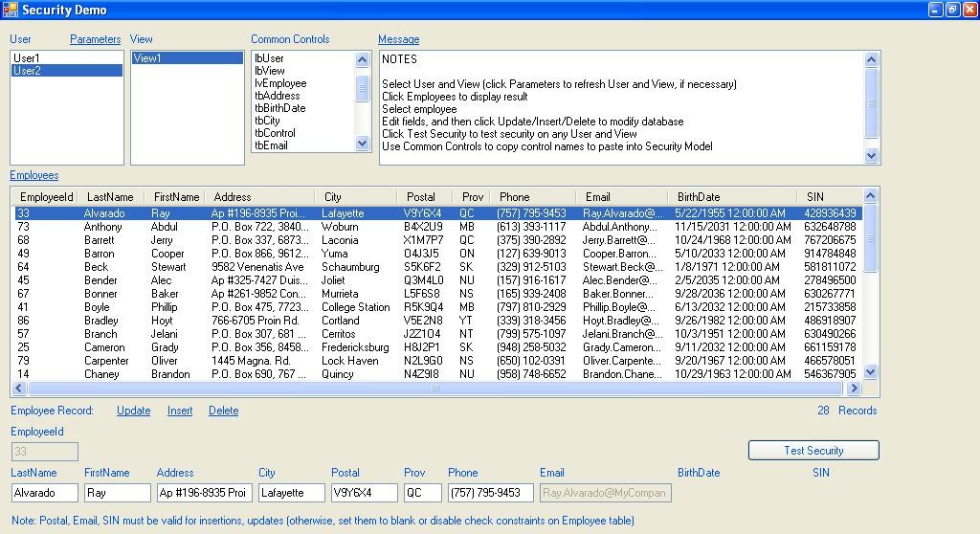Click the Phone input field
The height and width of the screenshot is (534, 980).
click(490, 493)
